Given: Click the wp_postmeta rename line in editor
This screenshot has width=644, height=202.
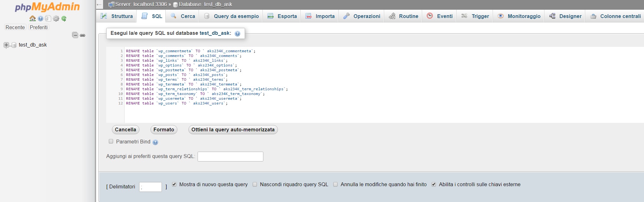Looking at the screenshot, I should pos(184,70).
